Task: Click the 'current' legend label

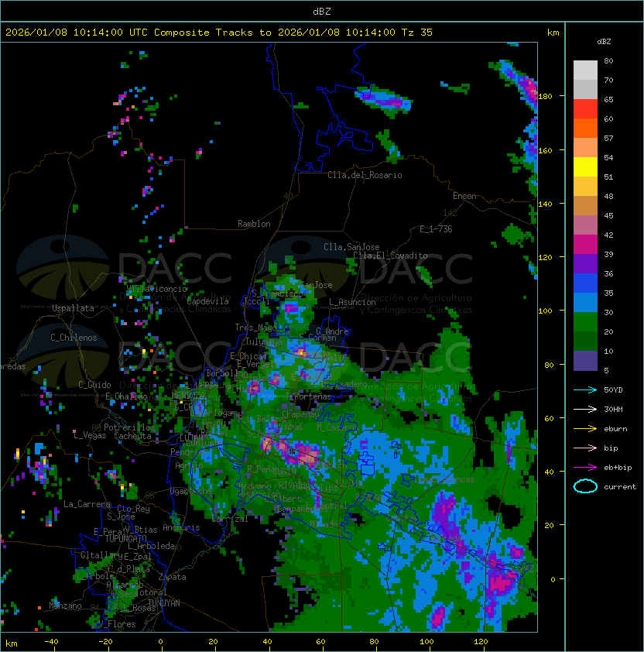Action: pos(620,487)
